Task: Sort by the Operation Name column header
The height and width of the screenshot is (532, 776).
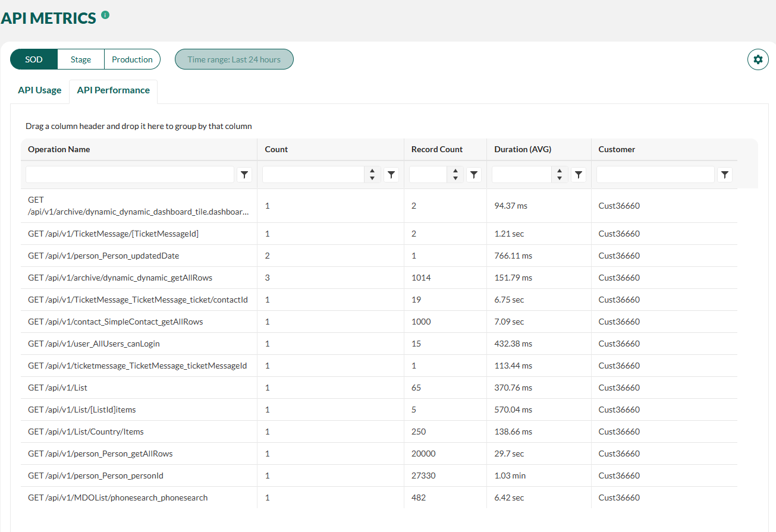Action: 59,149
